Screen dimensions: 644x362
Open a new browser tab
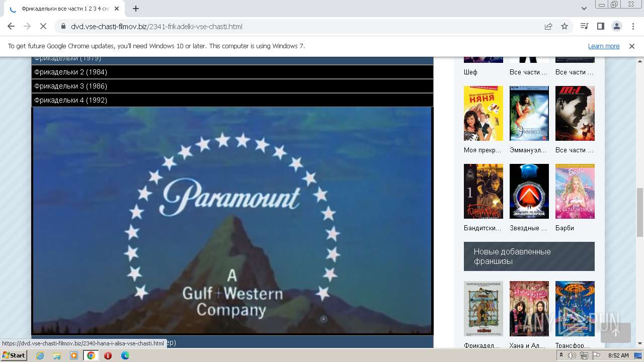point(136,9)
